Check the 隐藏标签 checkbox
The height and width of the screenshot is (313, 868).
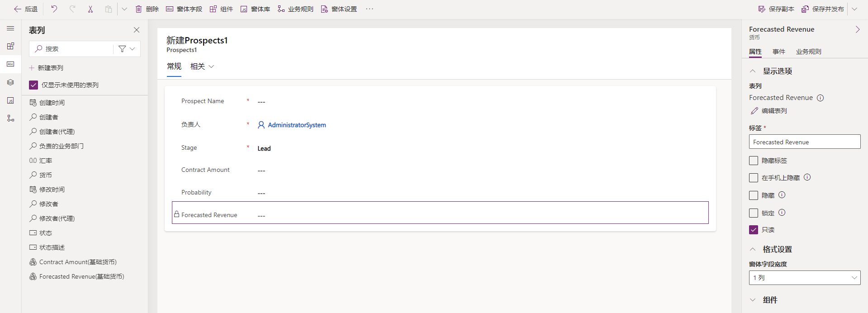pos(754,161)
